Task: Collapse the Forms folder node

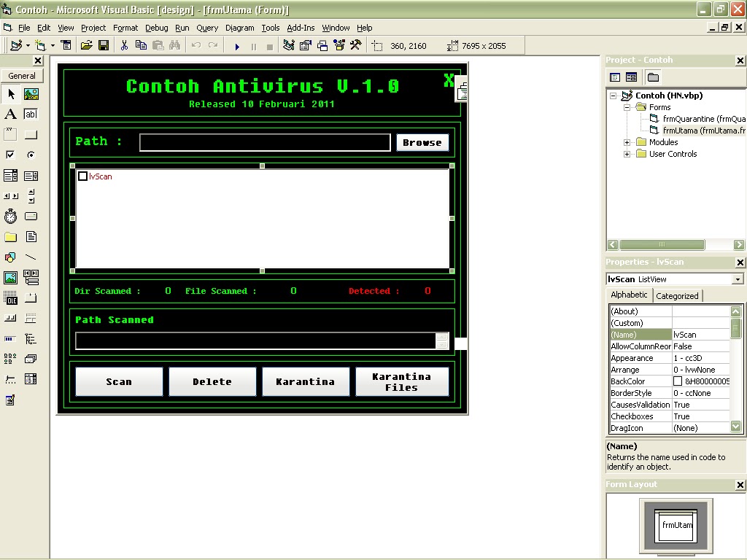Action: 627,108
